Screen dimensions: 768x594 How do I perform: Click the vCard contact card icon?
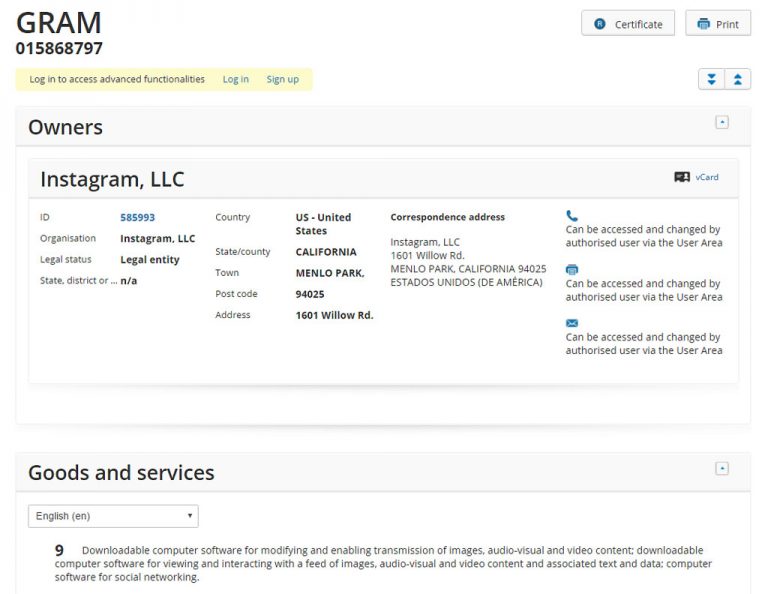coord(682,177)
